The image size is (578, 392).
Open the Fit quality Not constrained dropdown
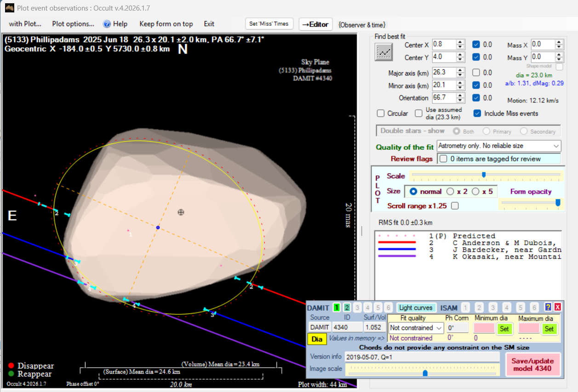click(x=416, y=328)
